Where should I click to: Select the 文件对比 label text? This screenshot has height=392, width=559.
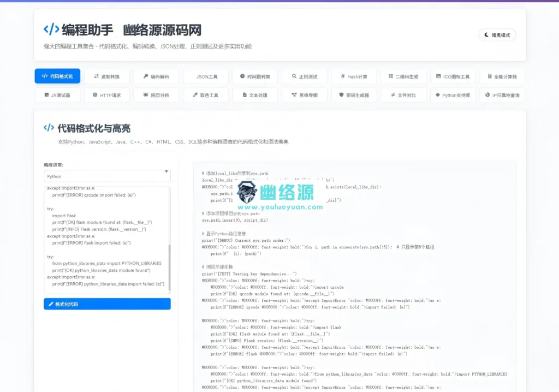(407, 95)
